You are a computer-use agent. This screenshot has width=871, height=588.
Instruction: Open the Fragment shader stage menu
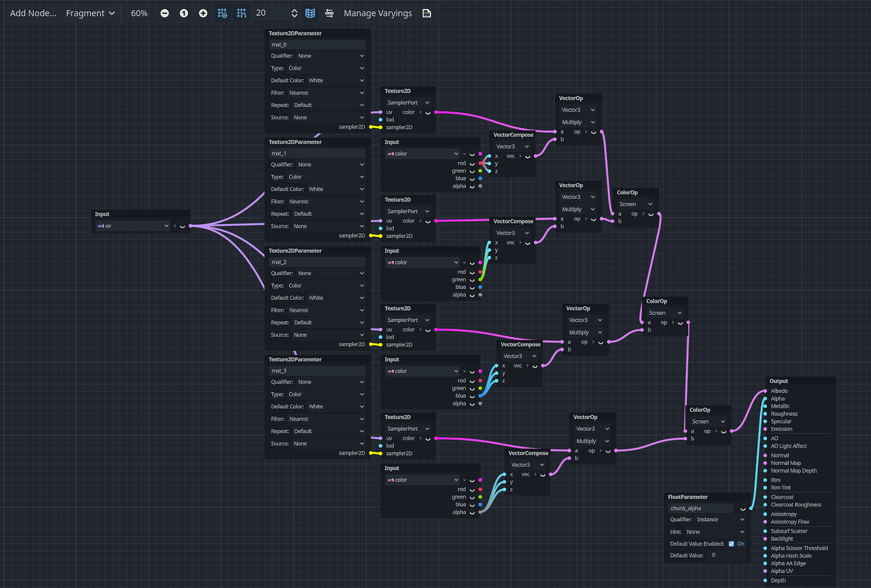pos(90,13)
